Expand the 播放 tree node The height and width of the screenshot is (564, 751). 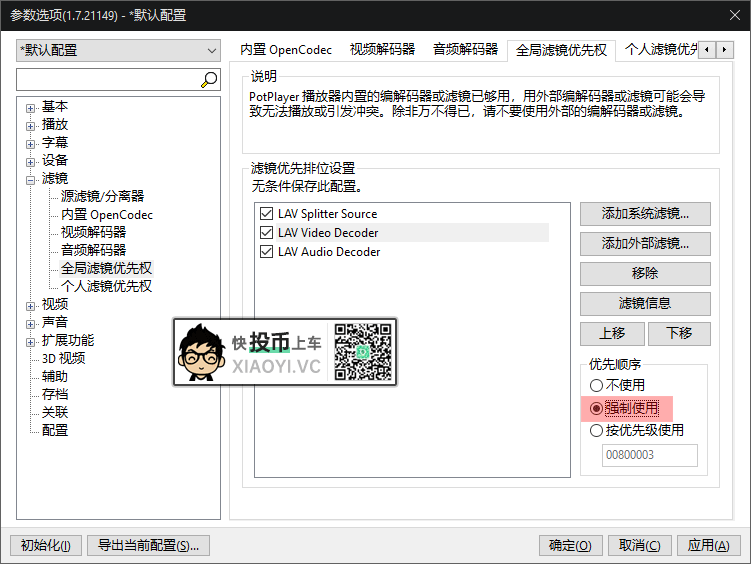30,126
